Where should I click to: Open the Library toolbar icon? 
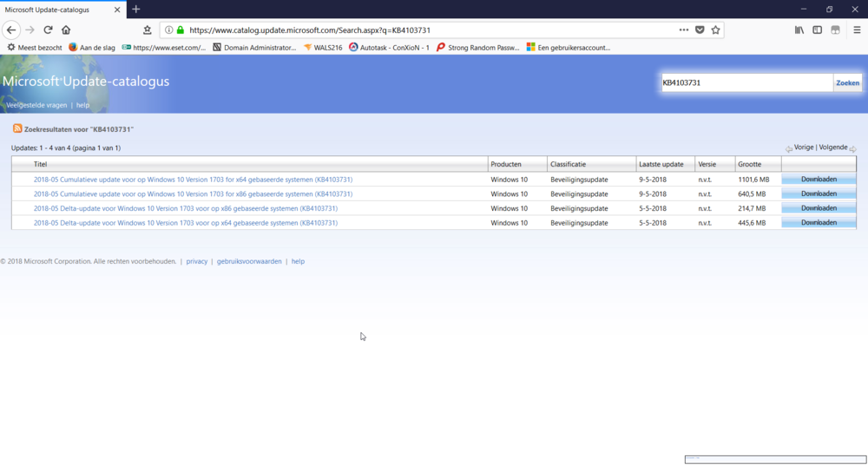pos(799,29)
